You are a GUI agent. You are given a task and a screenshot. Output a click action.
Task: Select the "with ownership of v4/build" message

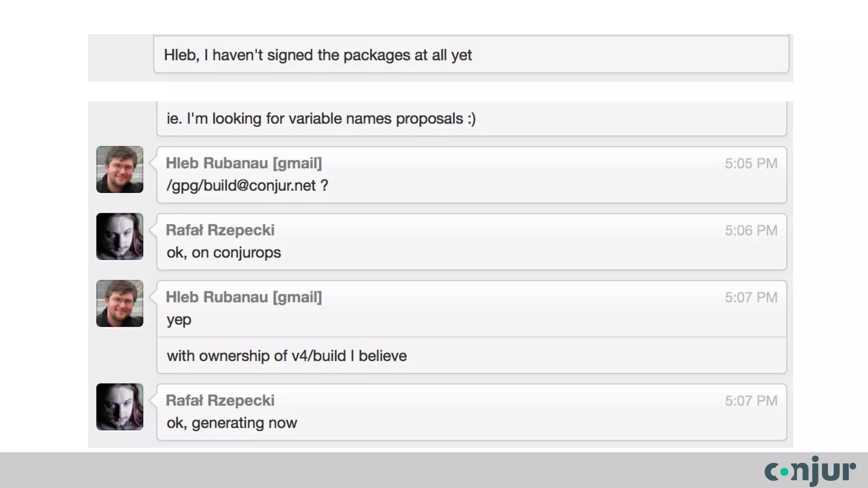point(287,356)
